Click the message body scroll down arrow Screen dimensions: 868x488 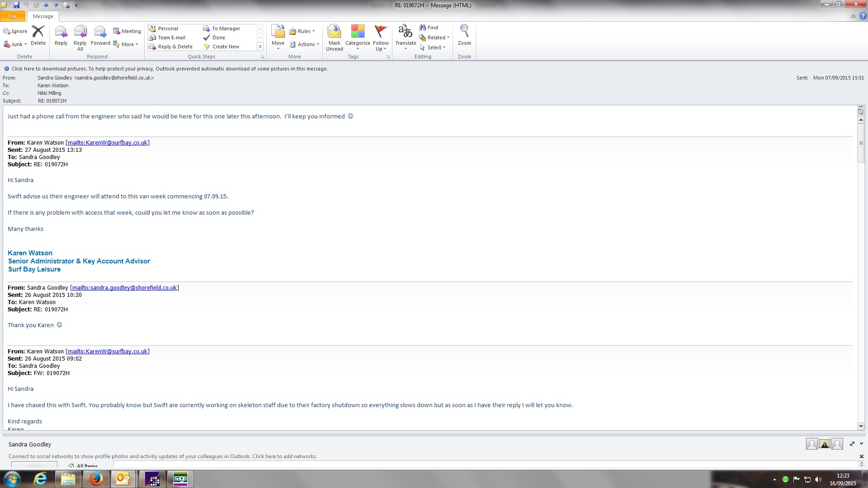tap(861, 426)
